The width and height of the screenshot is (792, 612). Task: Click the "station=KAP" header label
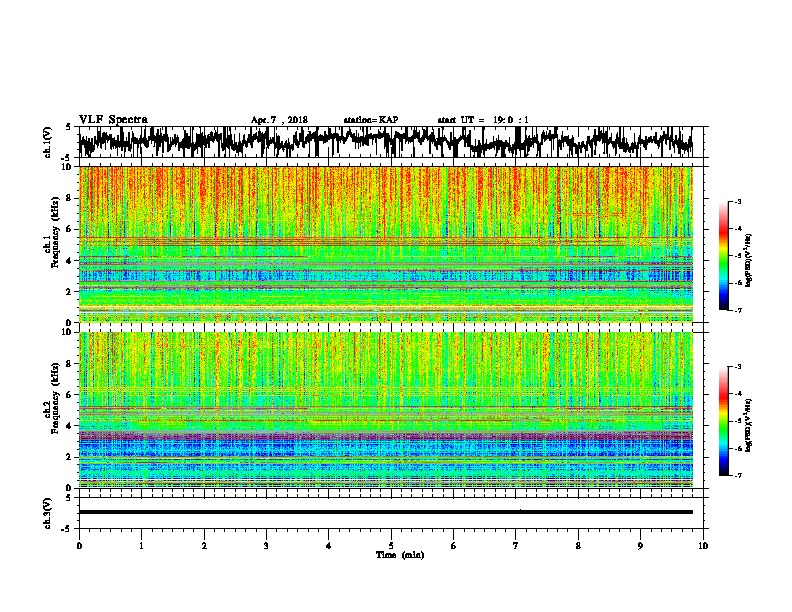[371, 120]
